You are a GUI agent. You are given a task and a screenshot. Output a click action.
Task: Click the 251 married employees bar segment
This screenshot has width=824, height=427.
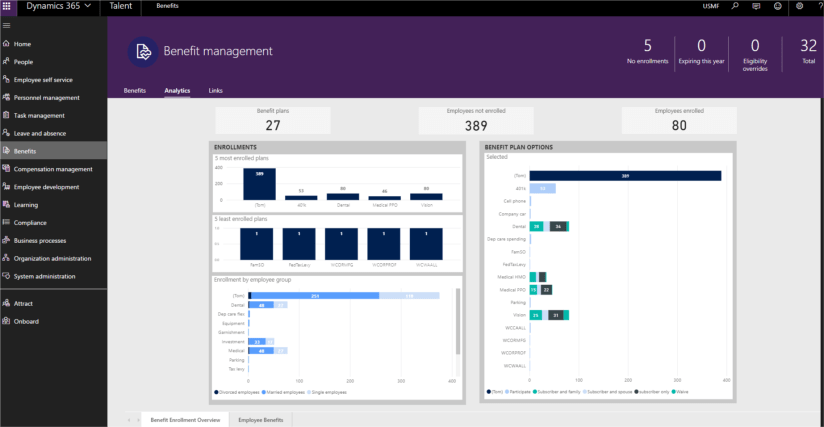[x=315, y=296]
